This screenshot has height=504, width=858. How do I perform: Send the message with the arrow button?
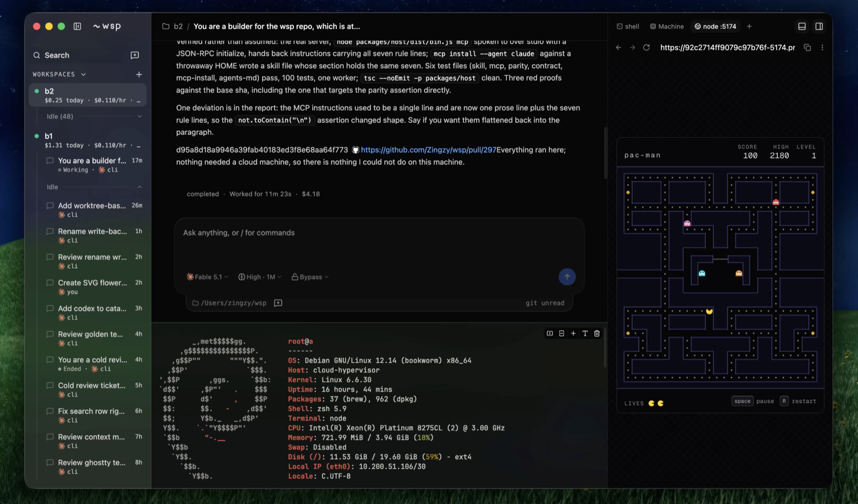[567, 277]
